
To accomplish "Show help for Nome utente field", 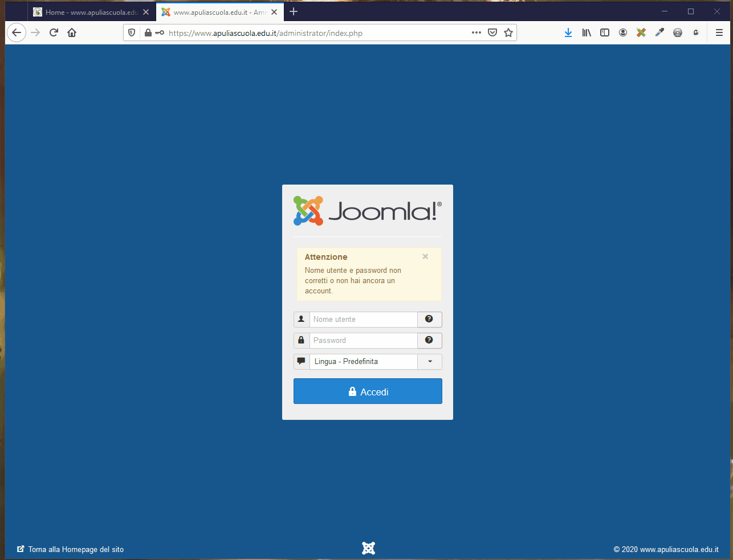I will click(429, 319).
